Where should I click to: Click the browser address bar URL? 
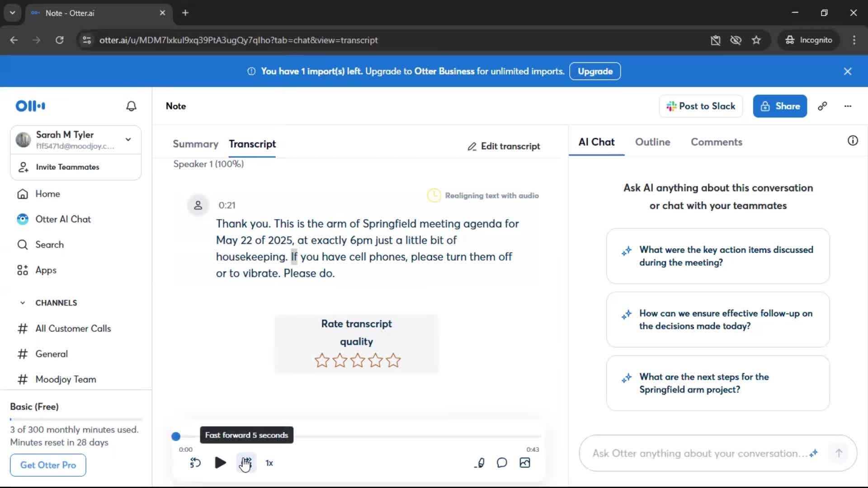coord(239,40)
